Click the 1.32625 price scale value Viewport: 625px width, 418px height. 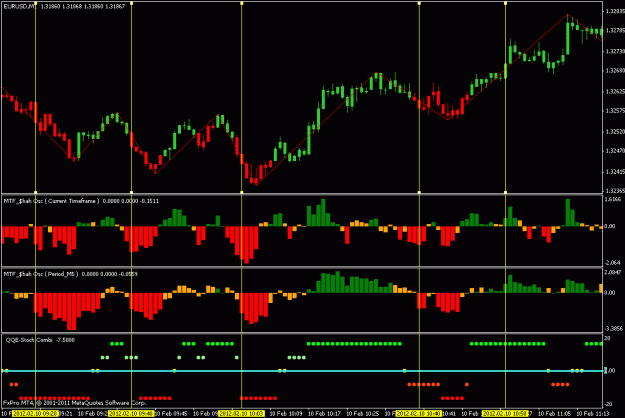(x=615, y=92)
